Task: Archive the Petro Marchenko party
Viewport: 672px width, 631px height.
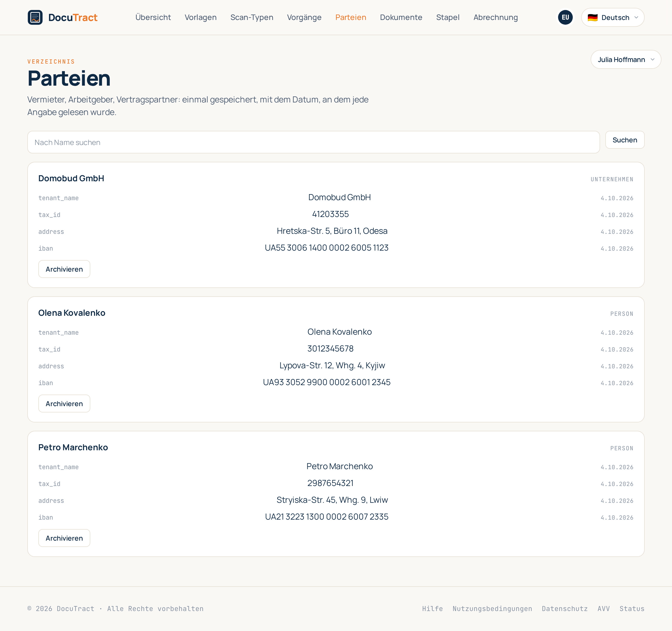Action: coord(64,538)
